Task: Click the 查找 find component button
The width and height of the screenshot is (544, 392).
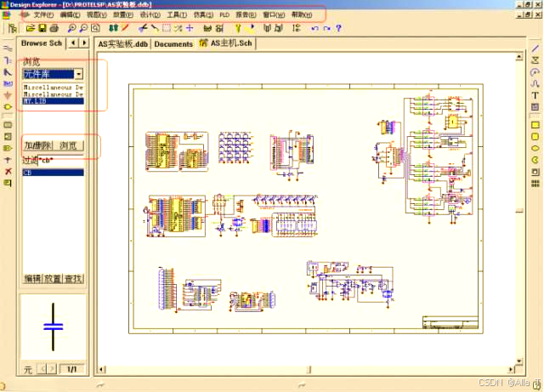Action: click(73, 278)
